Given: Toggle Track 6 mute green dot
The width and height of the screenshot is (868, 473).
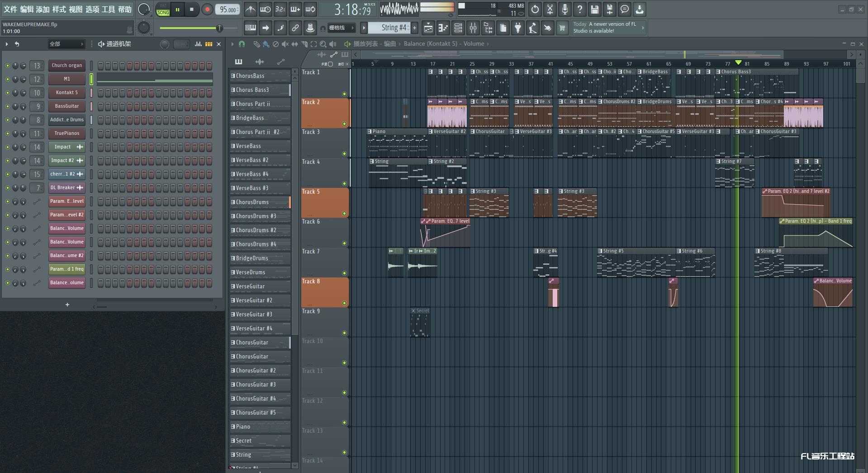Looking at the screenshot, I should (x=344, y=243).
